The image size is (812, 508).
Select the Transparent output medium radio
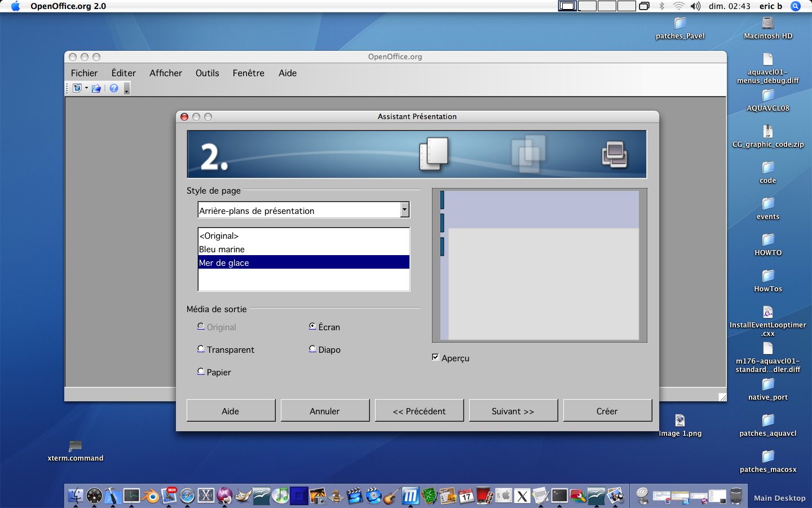(201, 349)
